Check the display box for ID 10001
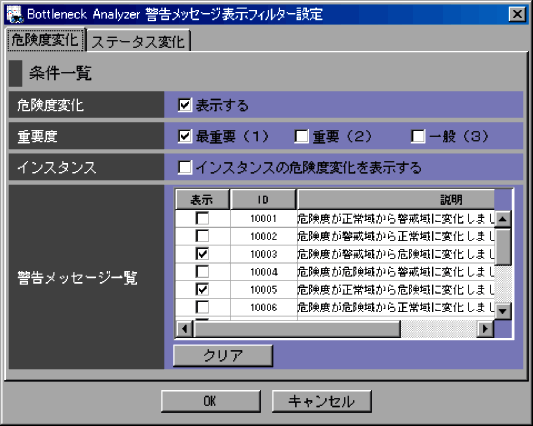Image resolution: width=533 pixels, height=426 pixels. [x=203, y=218]
